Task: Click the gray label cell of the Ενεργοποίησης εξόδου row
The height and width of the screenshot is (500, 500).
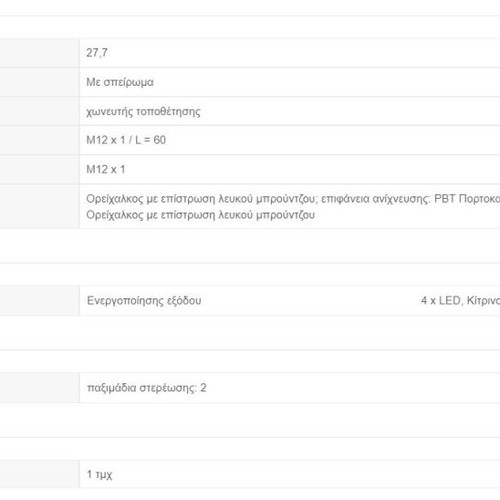Action: 40,300
